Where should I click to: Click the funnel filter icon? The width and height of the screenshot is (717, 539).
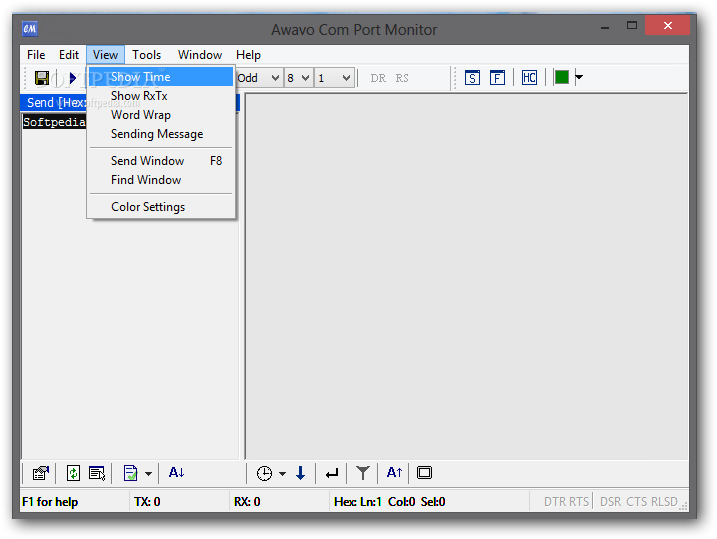pyautogui.click(x=363, y=473)
